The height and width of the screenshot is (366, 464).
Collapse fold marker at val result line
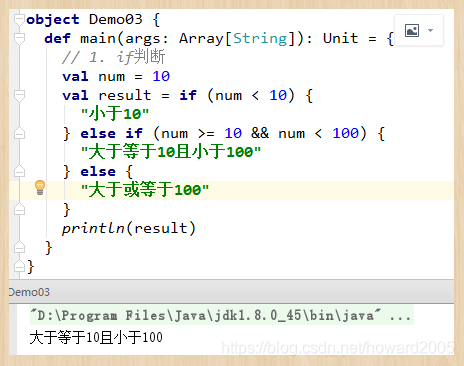tap(19, 95)
